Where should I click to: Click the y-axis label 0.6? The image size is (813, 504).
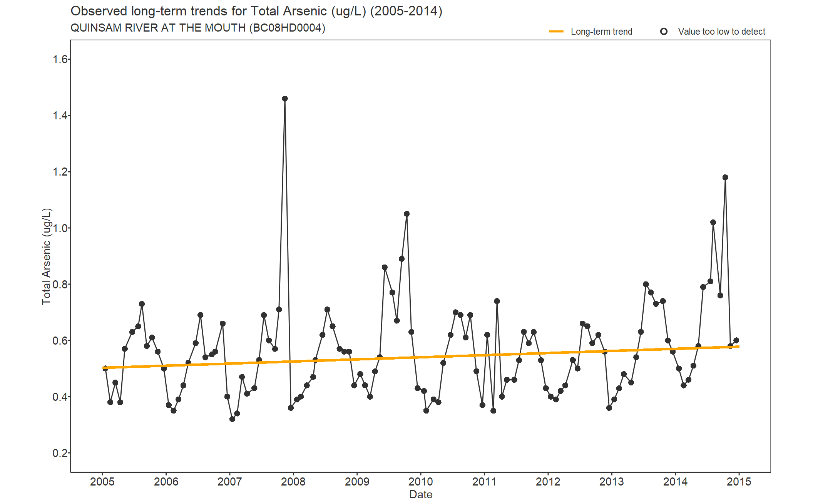60,340
